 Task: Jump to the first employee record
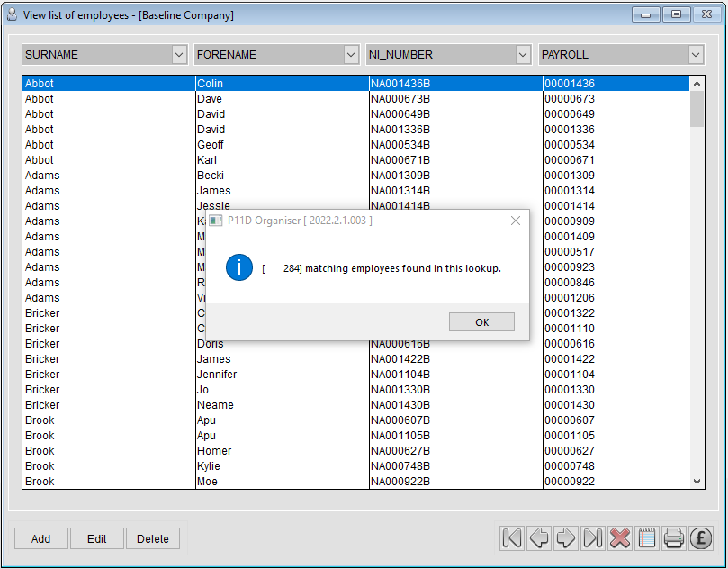coord(511,537)
